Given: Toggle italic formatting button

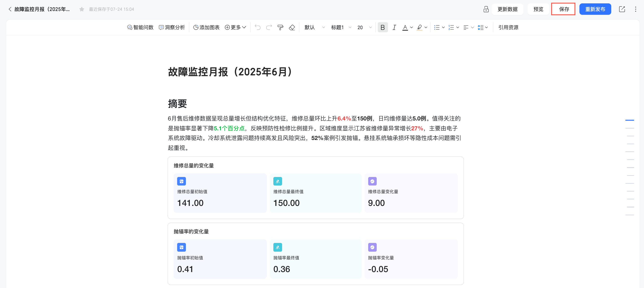Looking at the screenshot, I should click(394, 27).
